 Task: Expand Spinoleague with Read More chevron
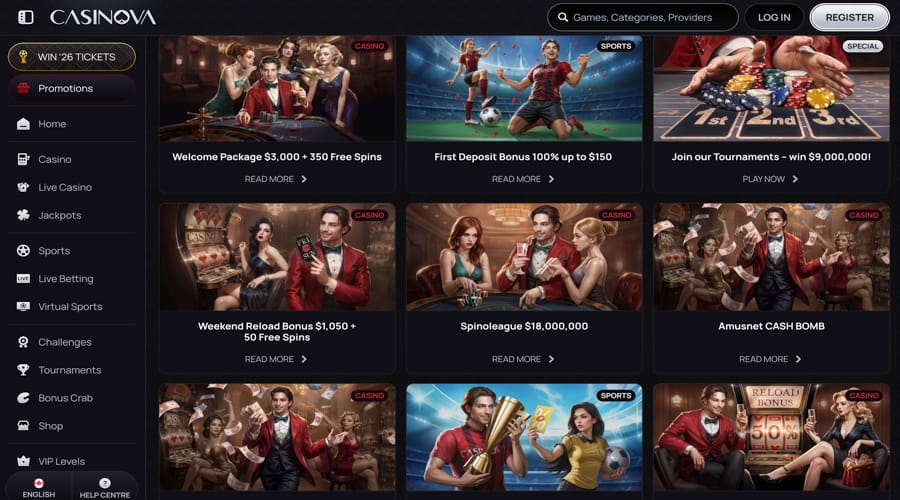551,359
